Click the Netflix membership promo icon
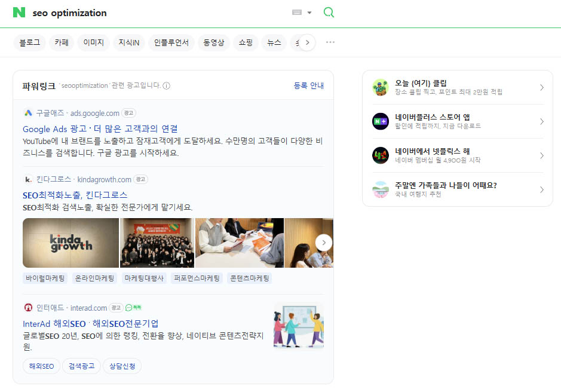Screen dimensions: 561x392 (x=381, y=155)
